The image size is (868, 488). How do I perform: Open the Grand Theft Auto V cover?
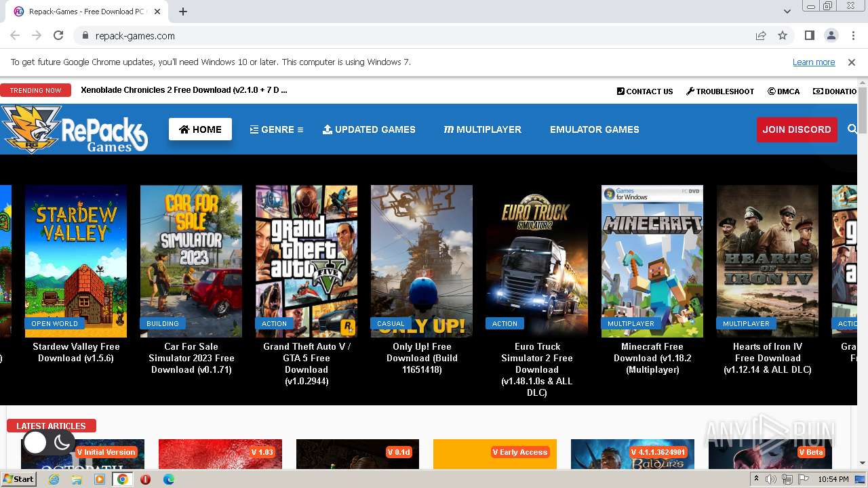click(307, 261)
